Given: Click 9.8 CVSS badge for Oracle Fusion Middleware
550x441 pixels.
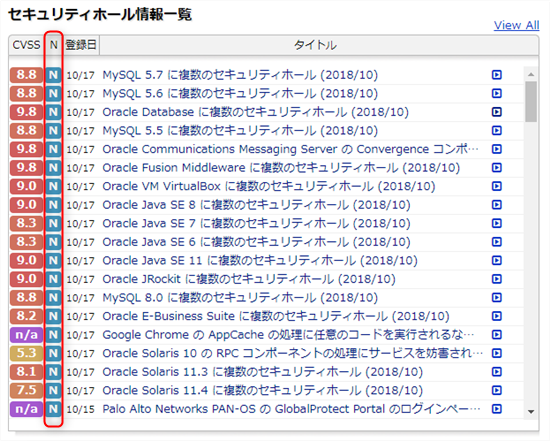Looking at the screenshot, I should 26,167.
